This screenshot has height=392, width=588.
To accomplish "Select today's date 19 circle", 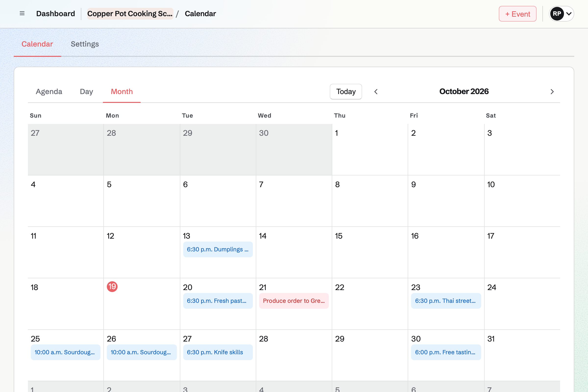I will tap(112, 286).
